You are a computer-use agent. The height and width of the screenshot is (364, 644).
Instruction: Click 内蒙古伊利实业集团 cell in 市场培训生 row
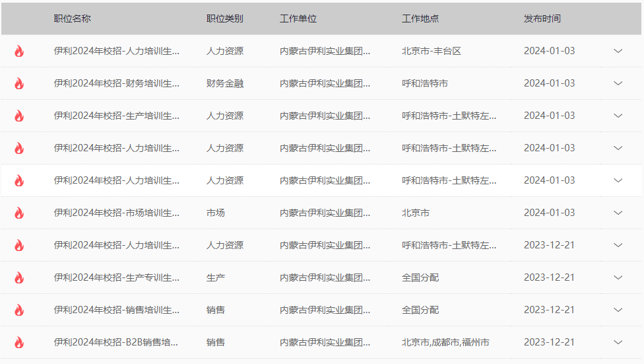(325, 213)
